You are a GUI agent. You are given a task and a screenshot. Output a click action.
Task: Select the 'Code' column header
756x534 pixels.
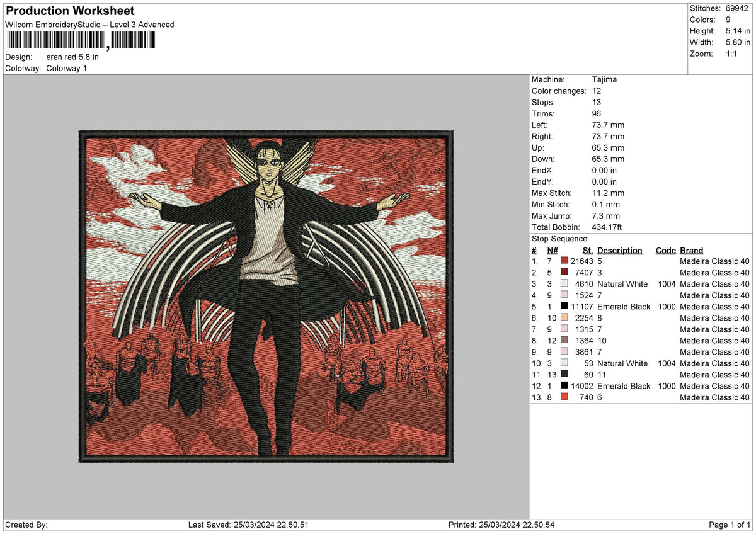pos(665,250)
